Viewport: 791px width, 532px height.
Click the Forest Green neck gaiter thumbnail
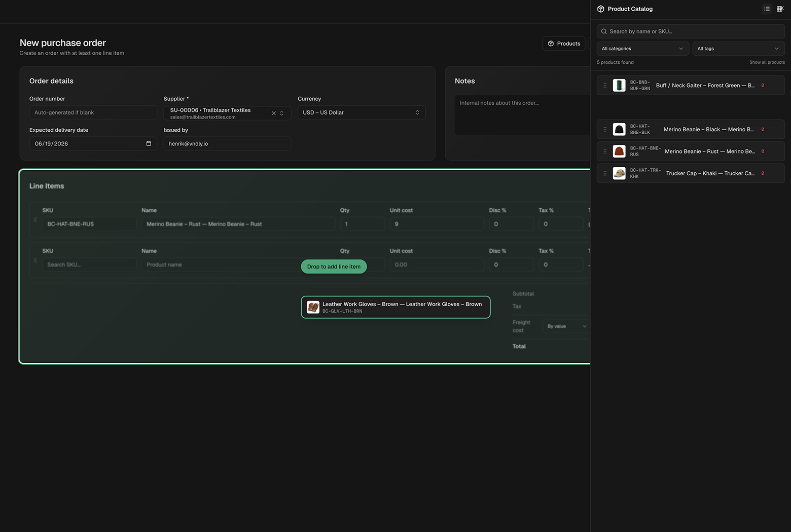(x=619, y=86)
